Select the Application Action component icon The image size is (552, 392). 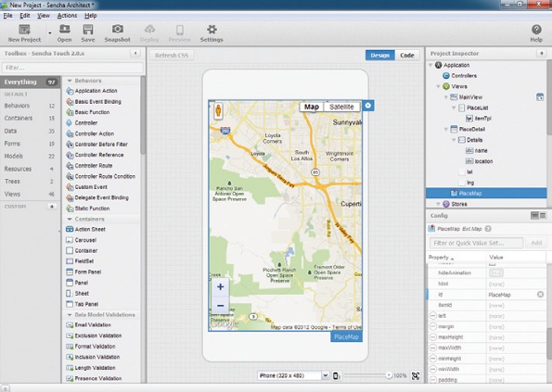70,91
